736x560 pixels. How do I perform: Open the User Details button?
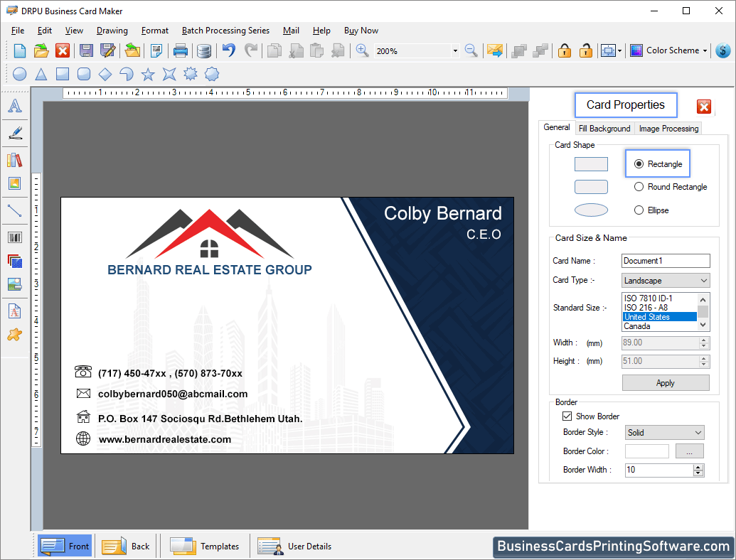click(295, 546)
